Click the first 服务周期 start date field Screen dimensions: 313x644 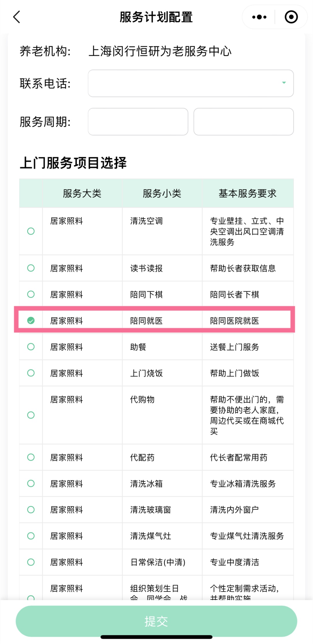coord(138,122)
